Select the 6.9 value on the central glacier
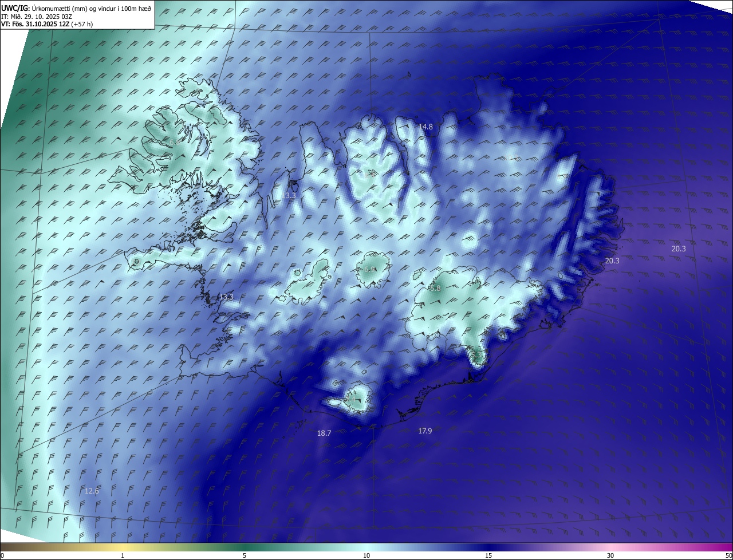Viewport: 733px width, 560px height. click(x=370, y=269)
